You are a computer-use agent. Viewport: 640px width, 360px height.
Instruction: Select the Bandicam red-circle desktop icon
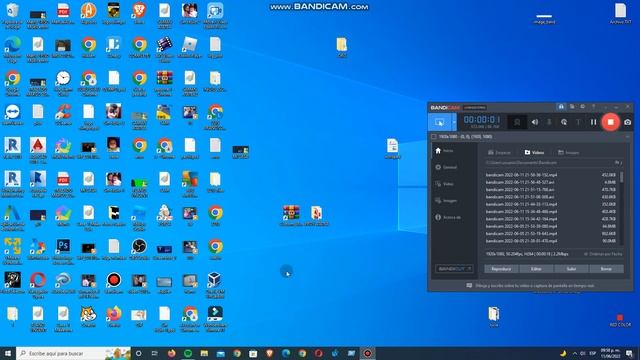click(114, 283)
